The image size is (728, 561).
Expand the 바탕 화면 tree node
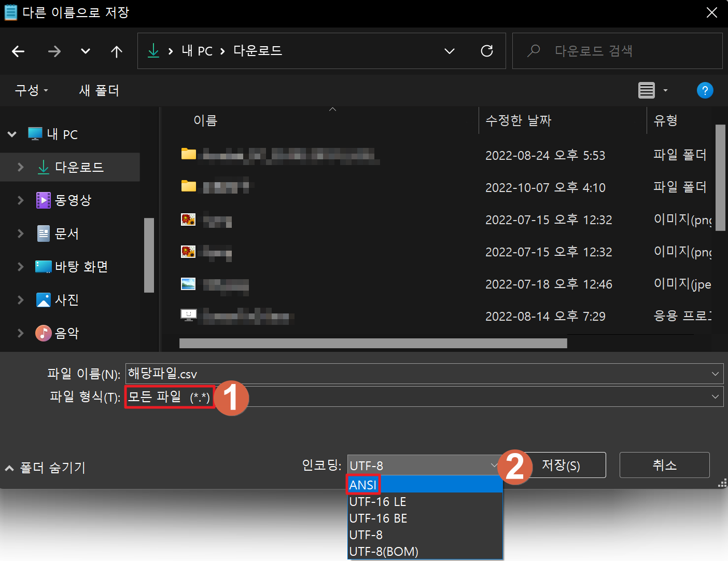21,267
